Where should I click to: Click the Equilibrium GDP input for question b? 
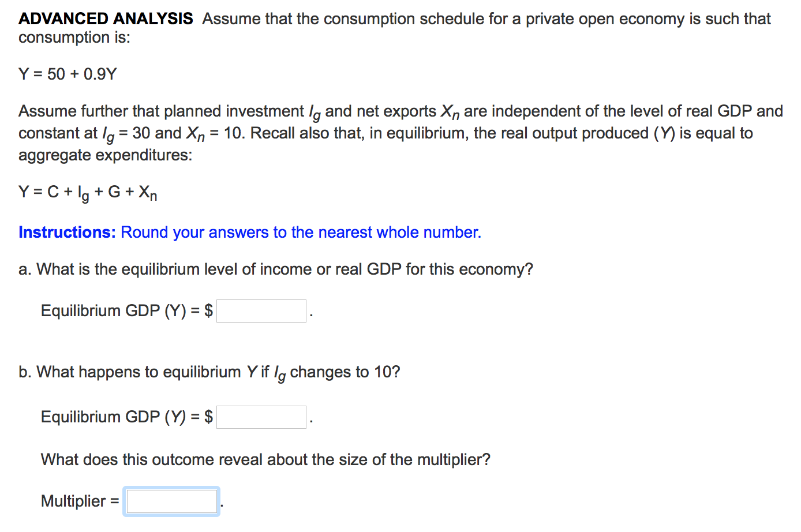click(261, 417)
